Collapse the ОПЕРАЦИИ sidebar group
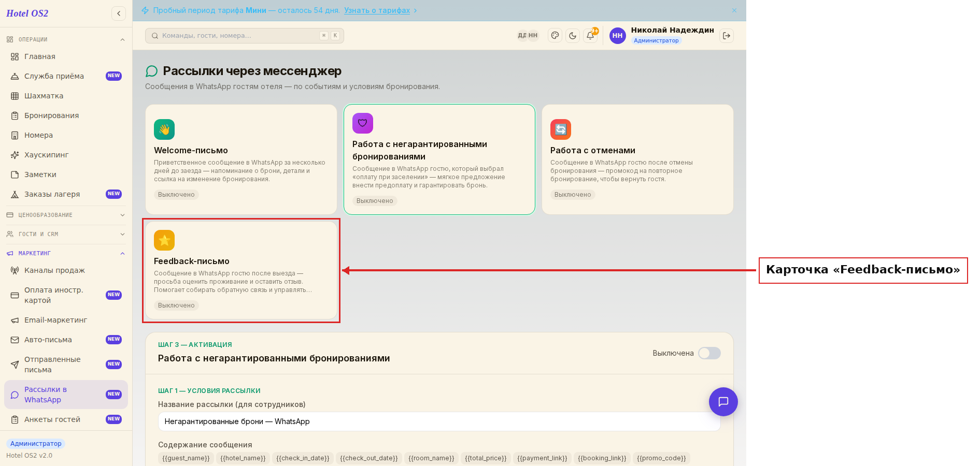980x466 pixels. [x=66, y=39]
